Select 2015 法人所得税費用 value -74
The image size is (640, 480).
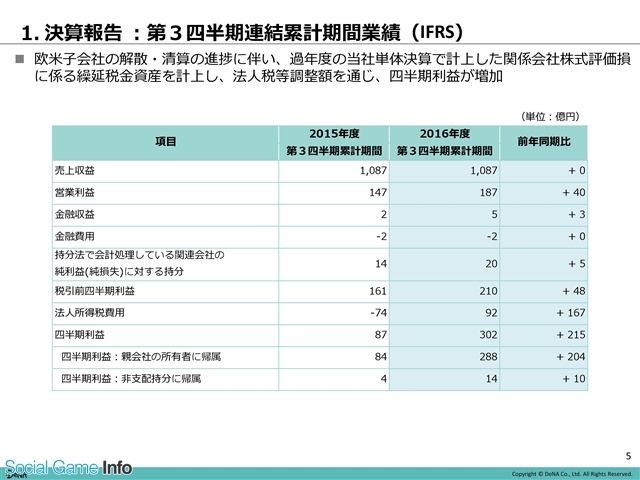[x=378, y=313]
